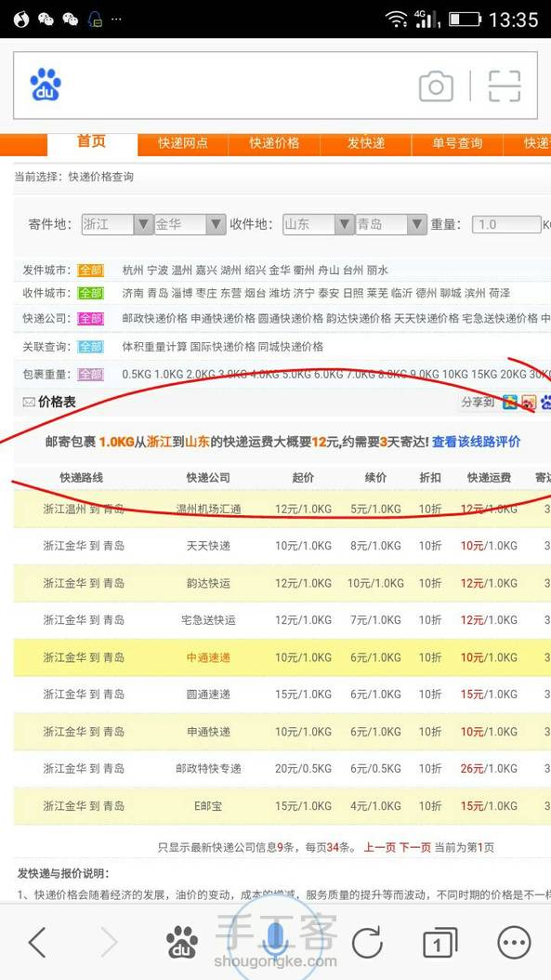Screen dimensions: 551x980
Task: Go forward with browser forward arrow
Action: pyautogui.click(x=109, y=942)
